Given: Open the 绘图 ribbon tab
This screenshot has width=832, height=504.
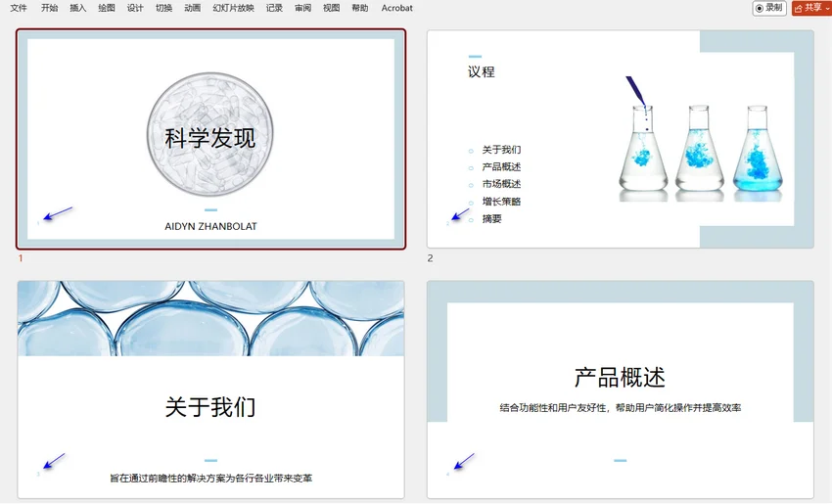Looking at the screenshot, I should coord(107,8).
